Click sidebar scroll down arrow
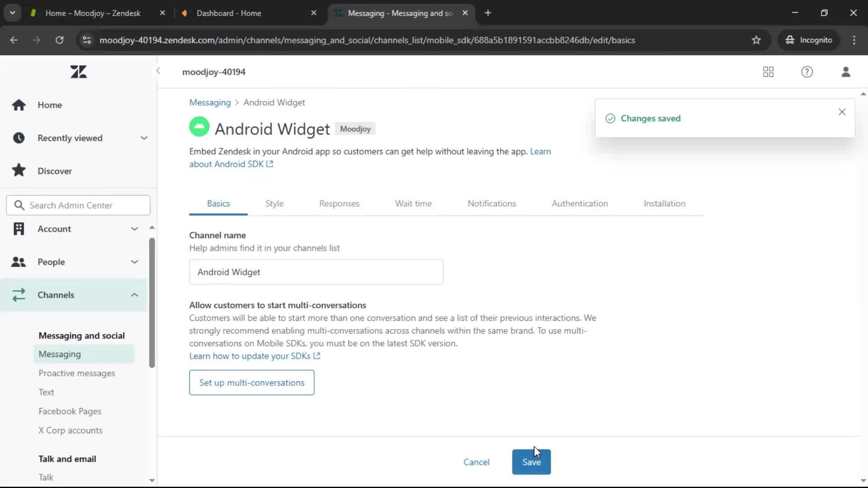Screen dimensions: 868x488 click(152, 480)
